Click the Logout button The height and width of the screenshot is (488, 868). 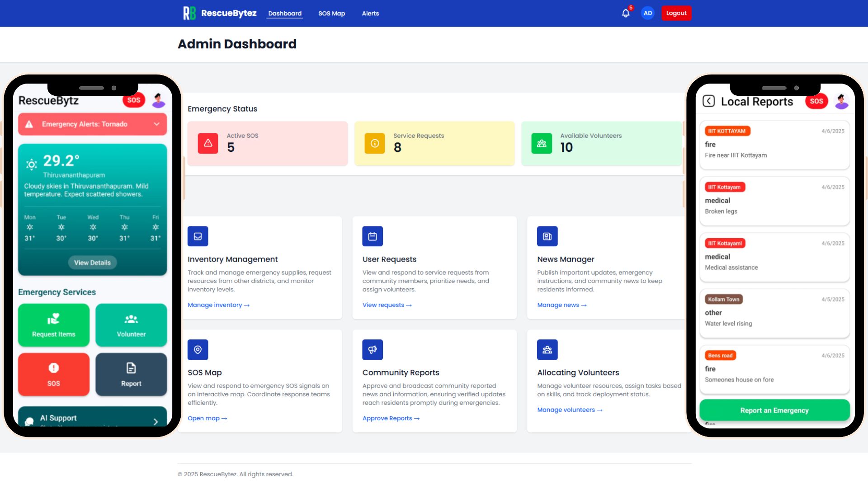[676, 13]
